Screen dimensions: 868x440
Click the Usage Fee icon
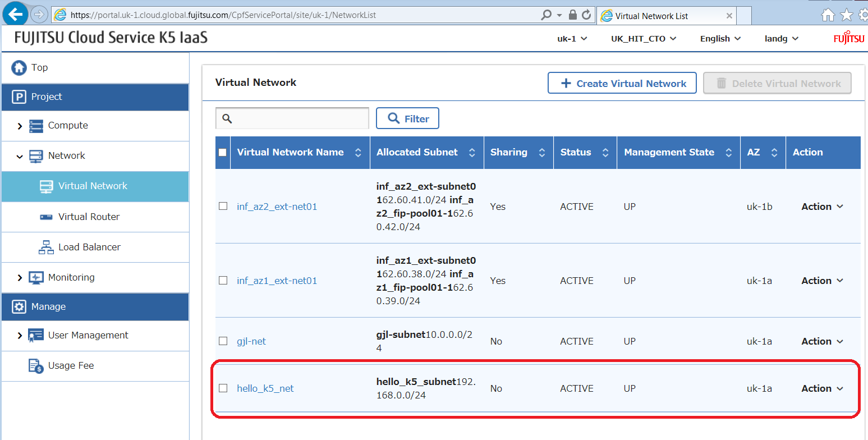tap(36, 366)
